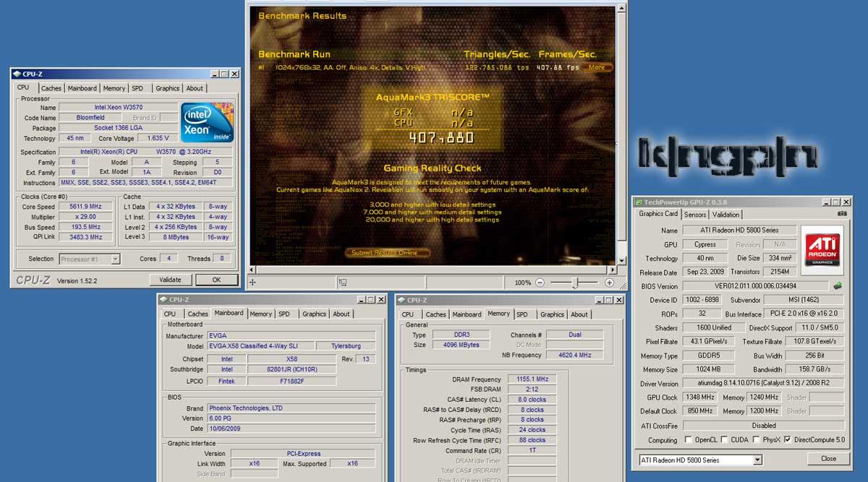Click the Multiplier value x 29.00

tap(85, 217)
